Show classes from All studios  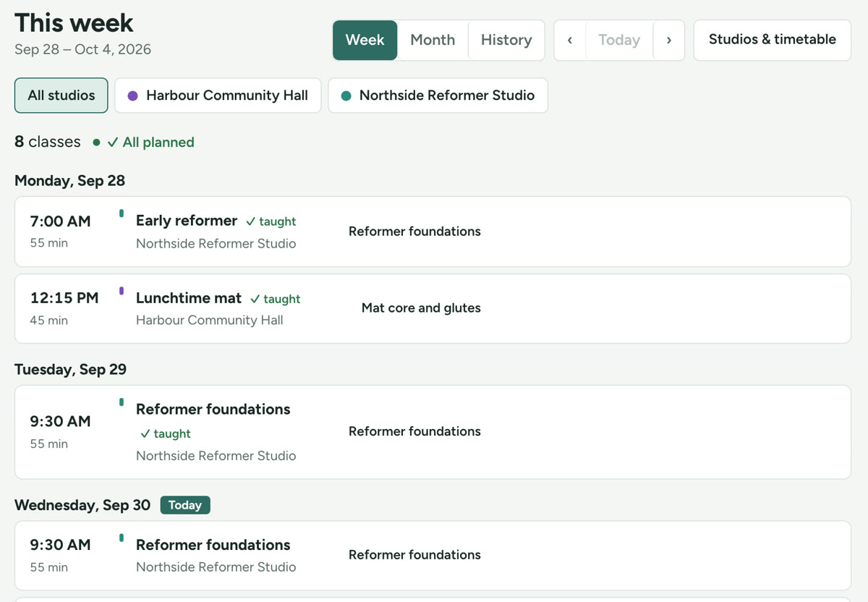[x=61, y=96]
